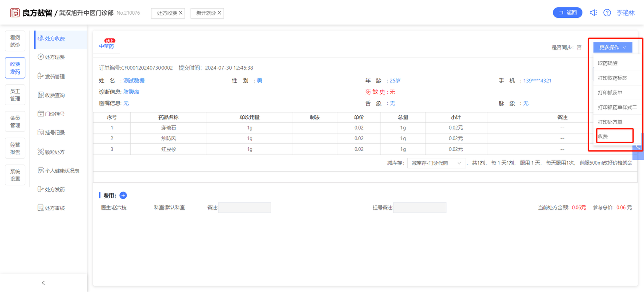
Task: Click the 当前处方金额 0.06元 value
Action: click(579, 207)
